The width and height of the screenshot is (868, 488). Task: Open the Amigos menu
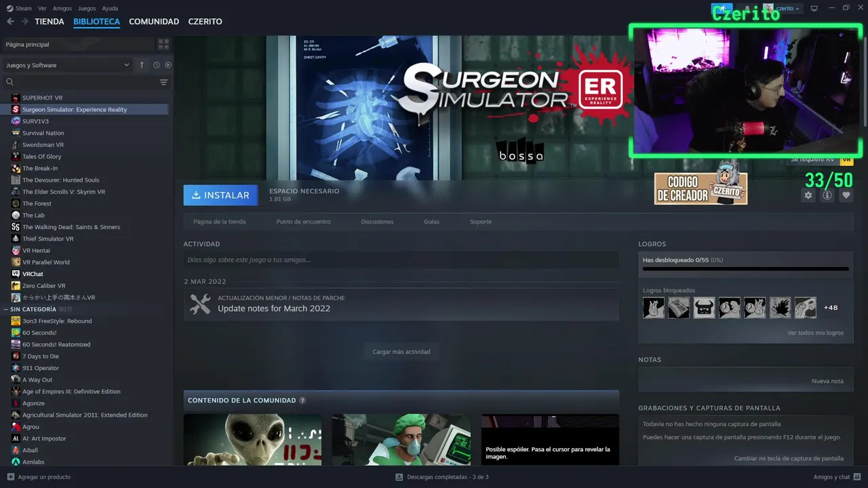point(62,8)
